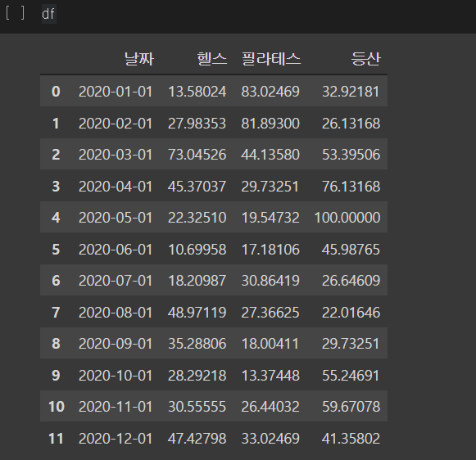Click the value 18.00411
The image size is (476, 460).
(270, 344)
